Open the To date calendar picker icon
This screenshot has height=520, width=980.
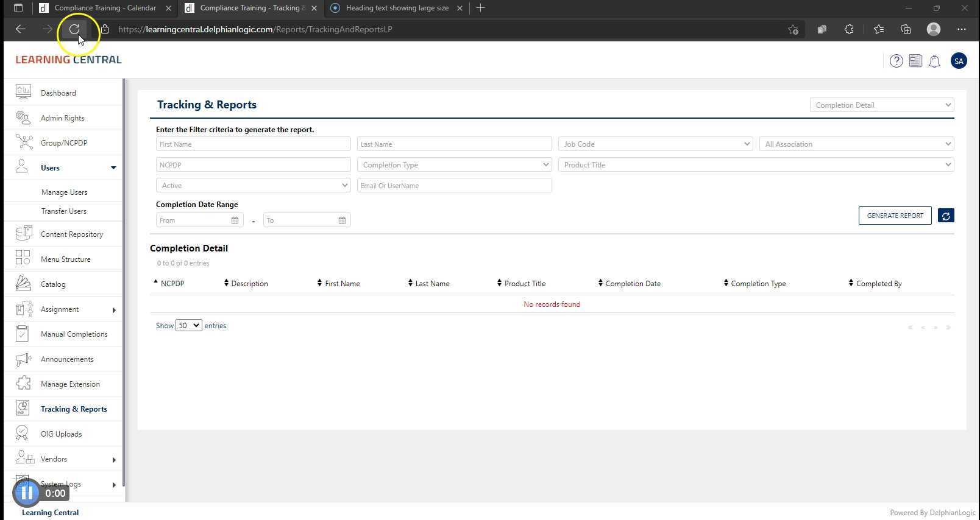tap(342, 220)
